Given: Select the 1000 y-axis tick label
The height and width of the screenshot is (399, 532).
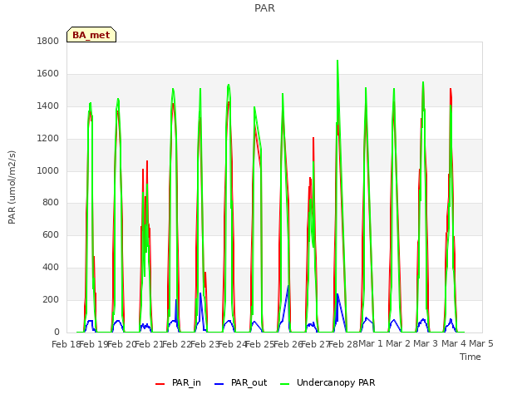Looking at the screenshot, I should (48, 170).
